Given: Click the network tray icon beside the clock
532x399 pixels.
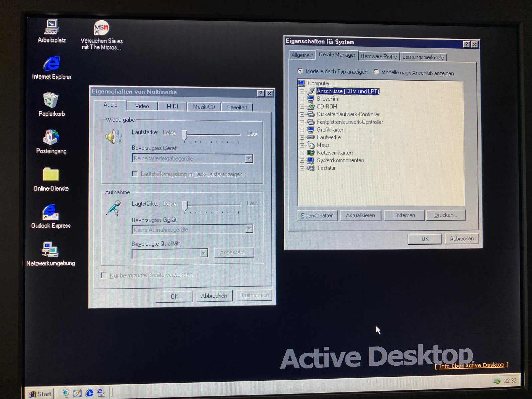Looking at the screenshot, I should tap(497, 381).
